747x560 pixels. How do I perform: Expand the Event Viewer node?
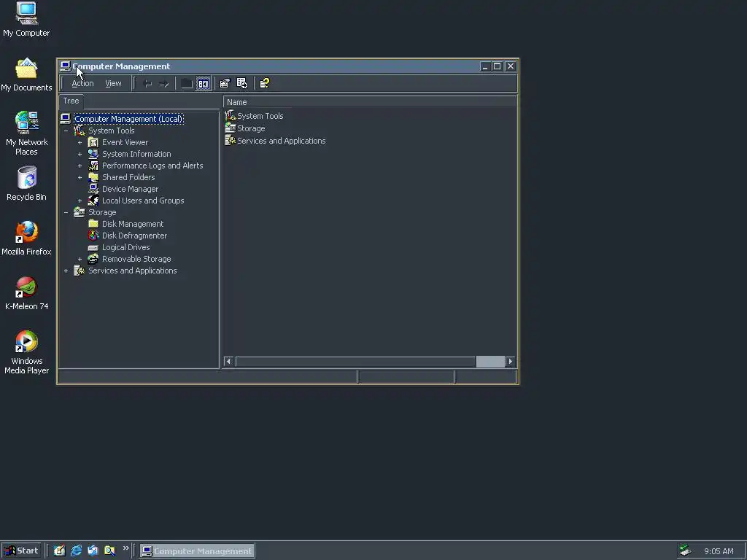80,142
